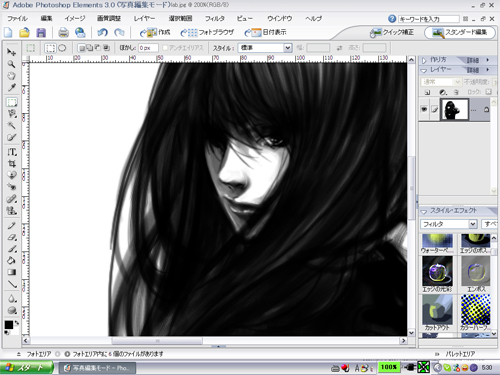Select the Line shape tool

click(12, 284)
